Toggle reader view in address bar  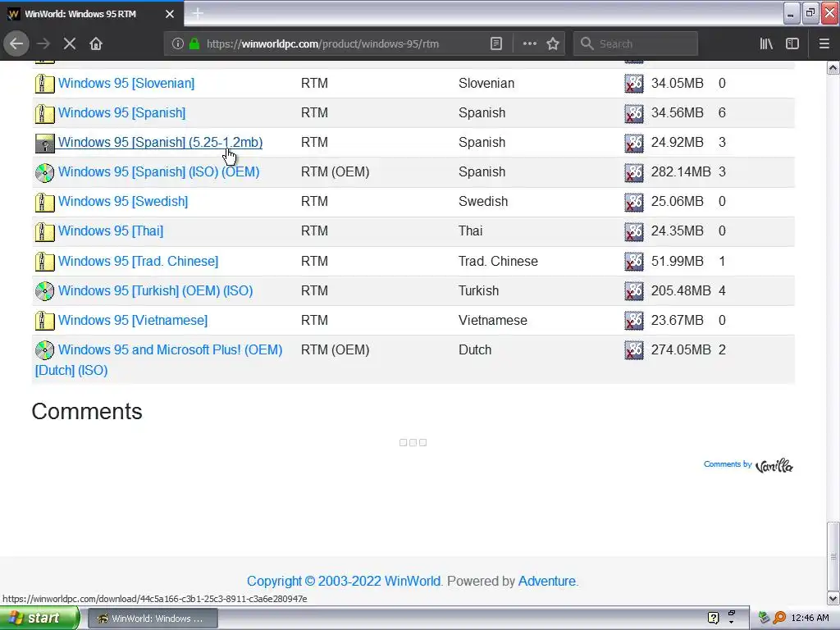click(496, 43)
